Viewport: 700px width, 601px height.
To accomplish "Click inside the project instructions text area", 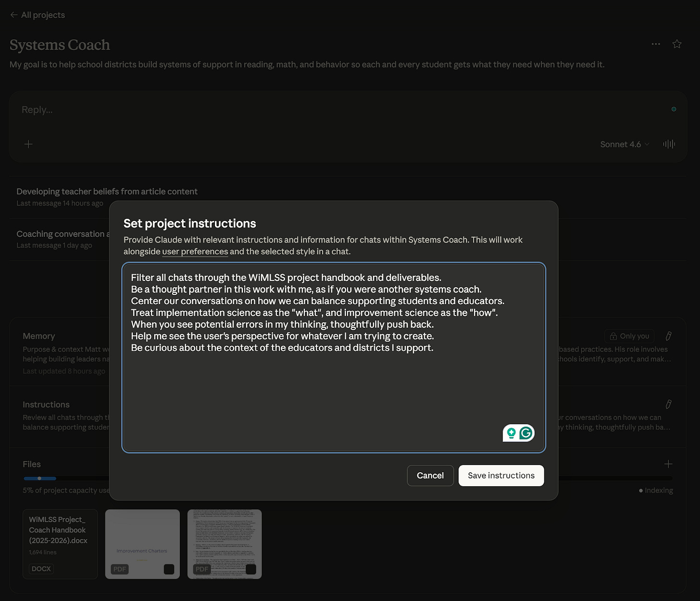I will (334, 357).
